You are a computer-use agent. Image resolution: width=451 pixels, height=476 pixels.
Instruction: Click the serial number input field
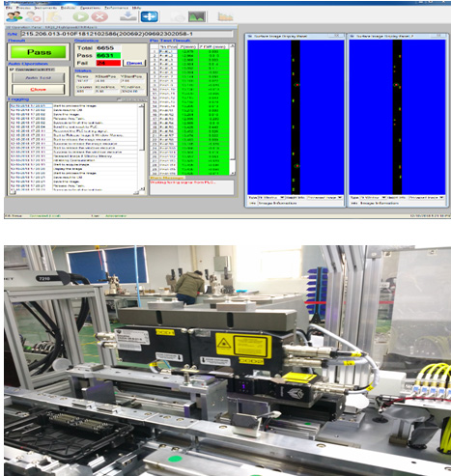click(127, 34)
